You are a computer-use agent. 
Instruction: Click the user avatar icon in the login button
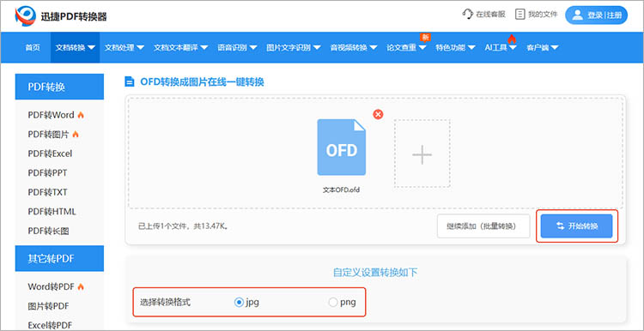coord(578,15)
